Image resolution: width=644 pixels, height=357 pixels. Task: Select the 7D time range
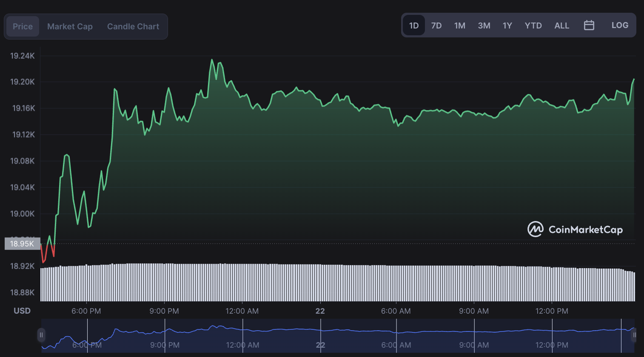pyautogui.click(x=436, y=25)
